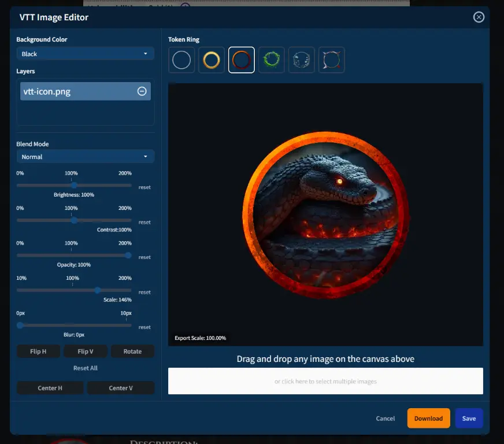Viewport: 504px width, 444px height.
Task: Click the image upload drop area
Action: [x=325, y=381]
